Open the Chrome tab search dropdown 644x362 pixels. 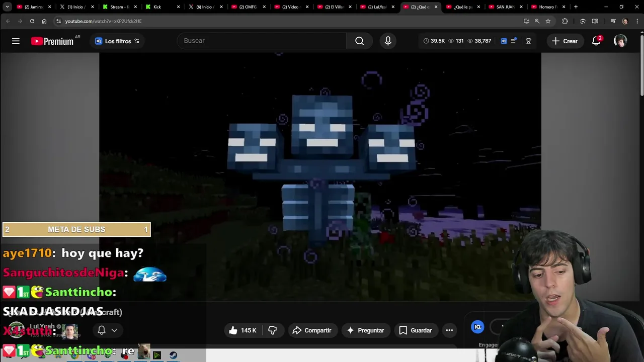tap(7, 7)
